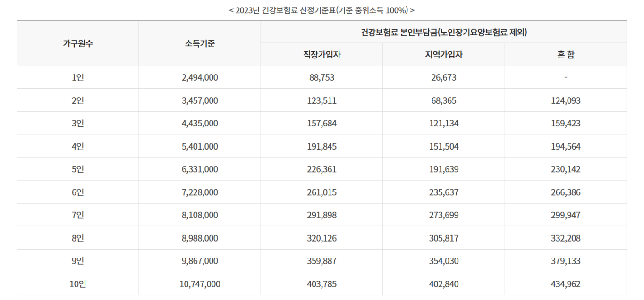Click mixed premium 230,142
The image size is (644, 300).
coord(566,169)
